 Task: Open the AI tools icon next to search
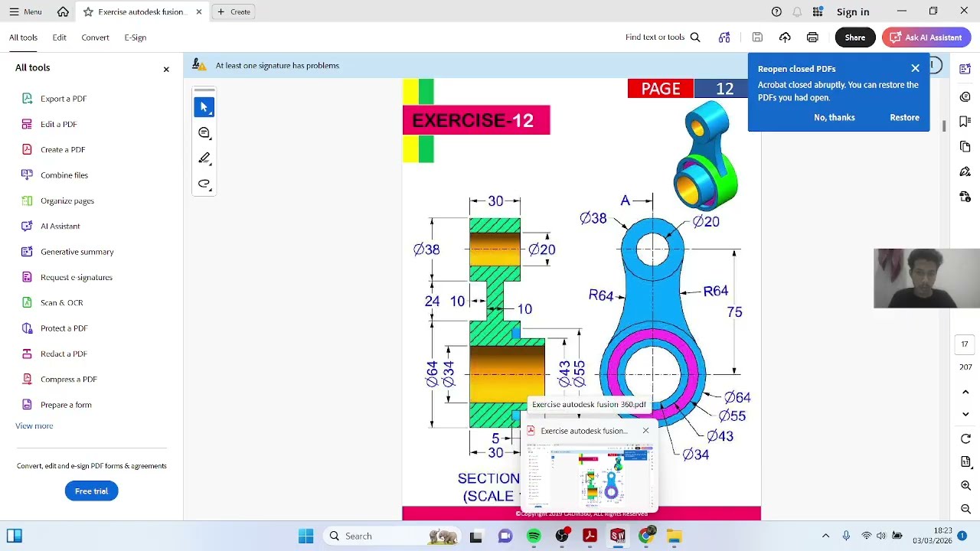(x=724, y=37)
